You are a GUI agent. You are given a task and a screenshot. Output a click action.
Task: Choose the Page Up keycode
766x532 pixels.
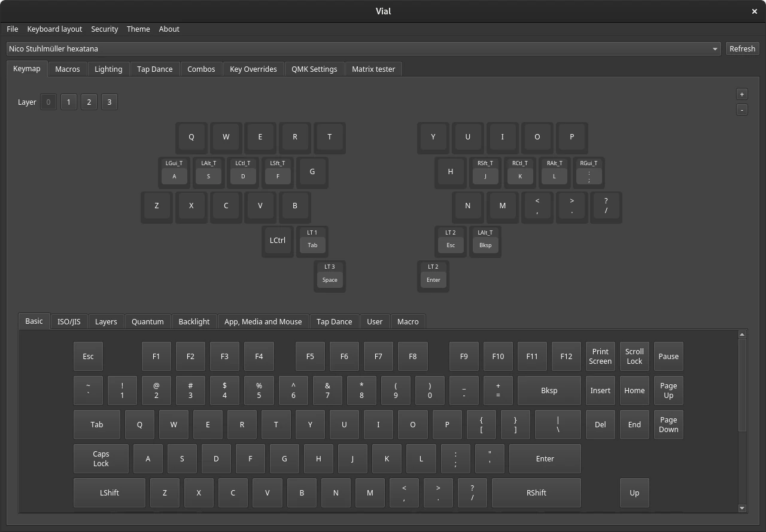pyautogui.click(x=668, y=391)
